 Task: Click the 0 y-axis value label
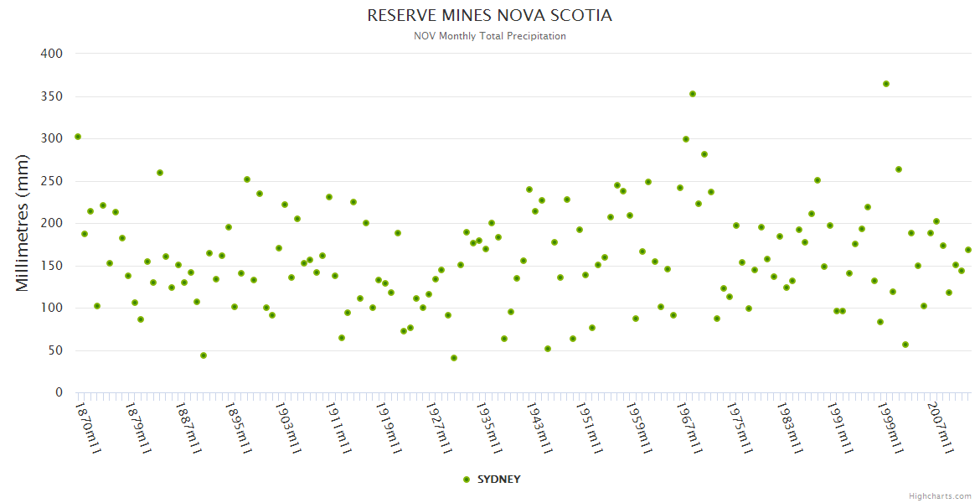[59, 392]
